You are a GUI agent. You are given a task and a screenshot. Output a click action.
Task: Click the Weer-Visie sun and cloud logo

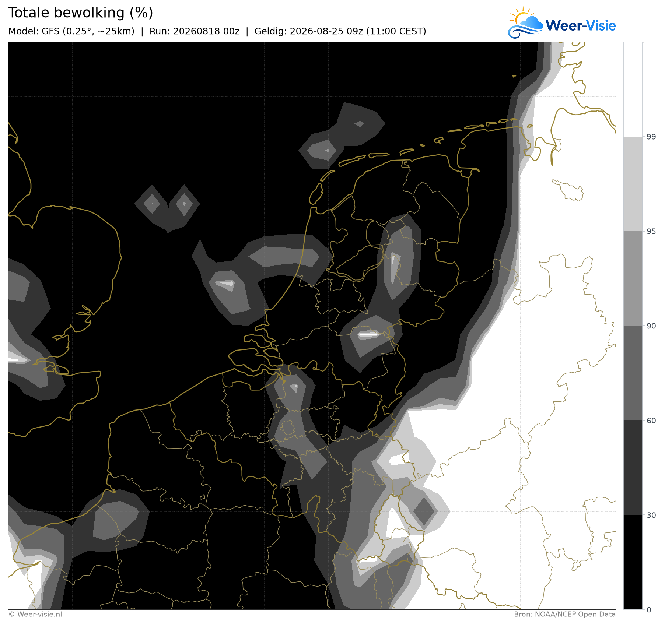tap(526, 22)
